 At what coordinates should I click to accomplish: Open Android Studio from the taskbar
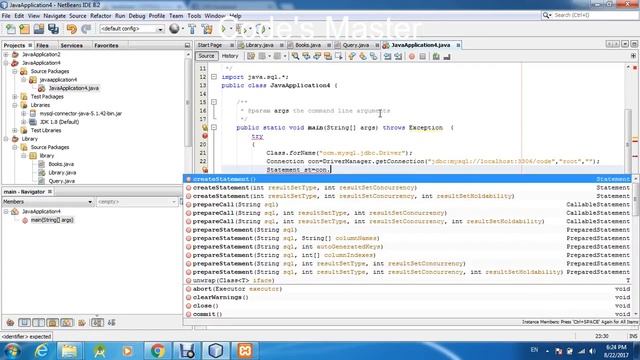pyautogui.click(x=99, y=351)
